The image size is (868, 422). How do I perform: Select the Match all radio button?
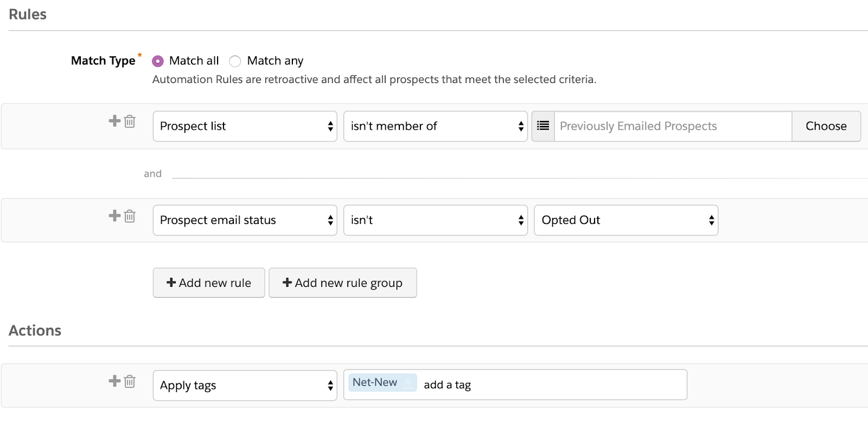[158, 61]
